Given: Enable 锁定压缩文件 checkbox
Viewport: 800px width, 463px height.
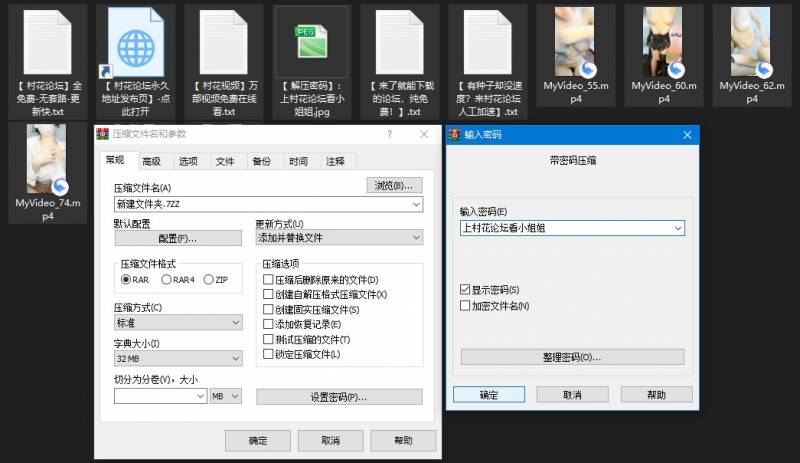Looking at the screenshot, I should tap(268, 354).
